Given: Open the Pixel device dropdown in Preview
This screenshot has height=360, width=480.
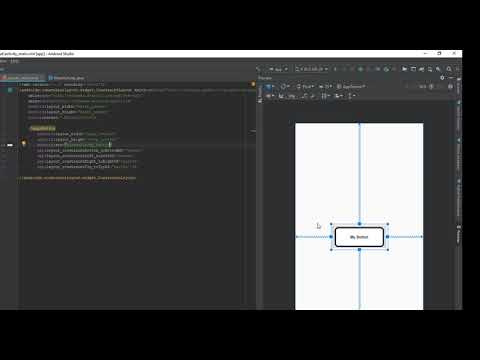Looking at the screenshot, I should point(306,87).
